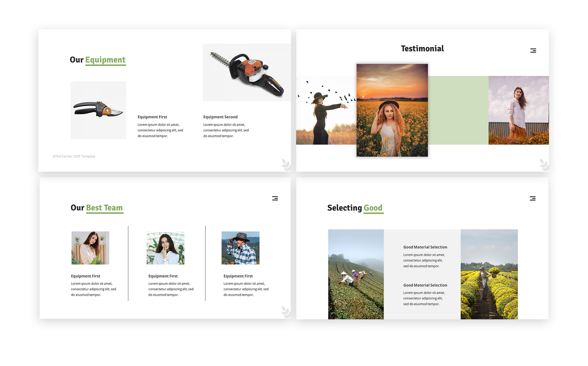This screenshot has width=588, height=366.
Task: Click the woman in white shirt photo
Action: tap(519, 110)
